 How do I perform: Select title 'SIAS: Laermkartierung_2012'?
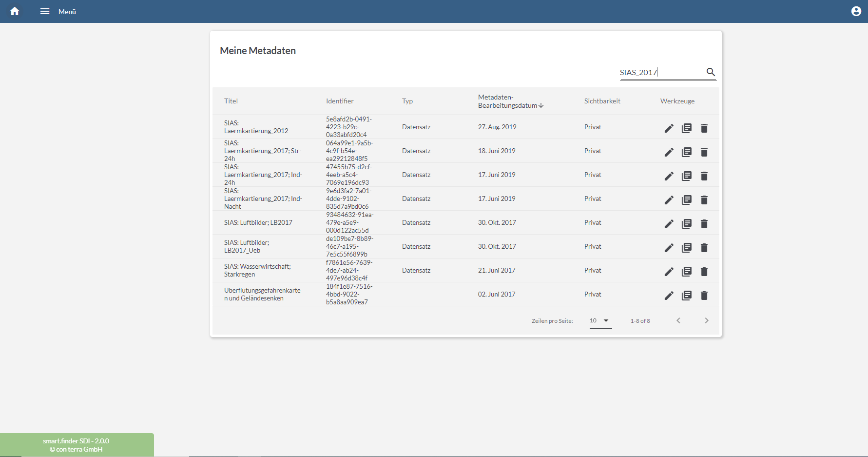[256, 127]
